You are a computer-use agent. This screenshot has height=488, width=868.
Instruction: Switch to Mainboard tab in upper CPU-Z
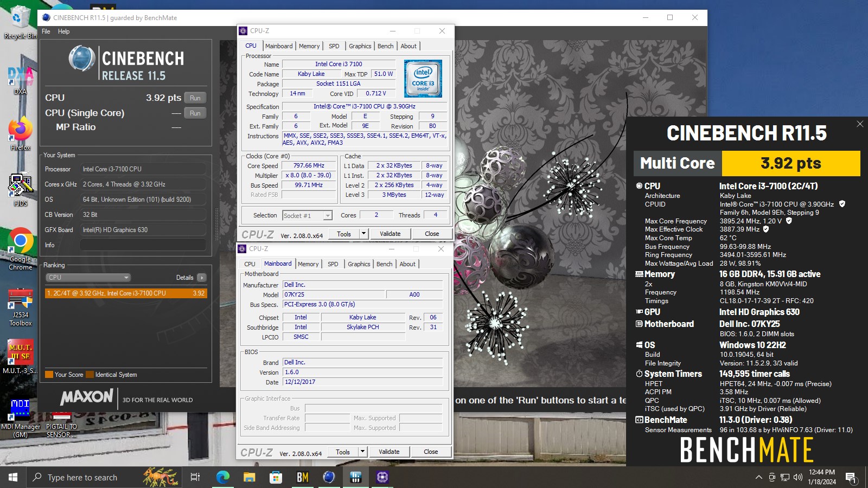pyautogui.click(x=279, y=46)
